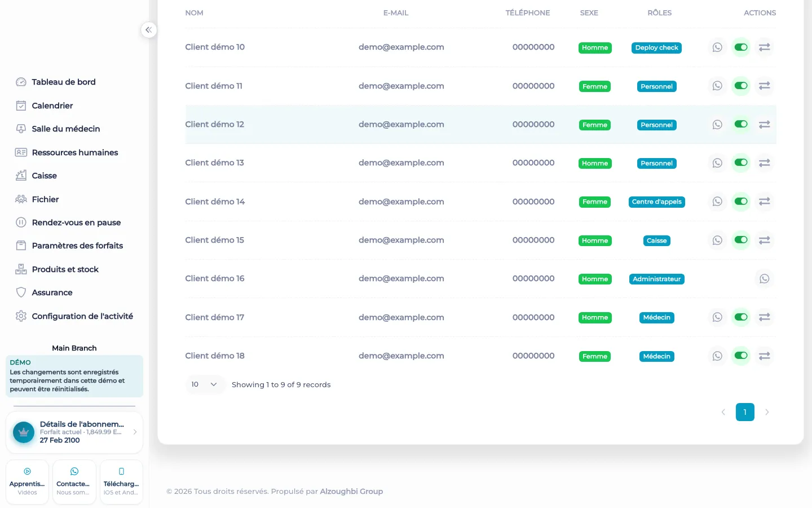Open Ressources humaines section

pyautogui.click(x=75, y=152)
